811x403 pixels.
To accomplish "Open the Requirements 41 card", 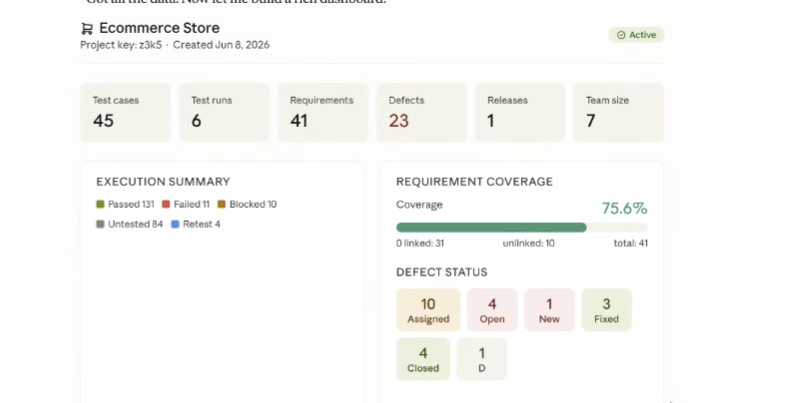I will coord(323,112).
